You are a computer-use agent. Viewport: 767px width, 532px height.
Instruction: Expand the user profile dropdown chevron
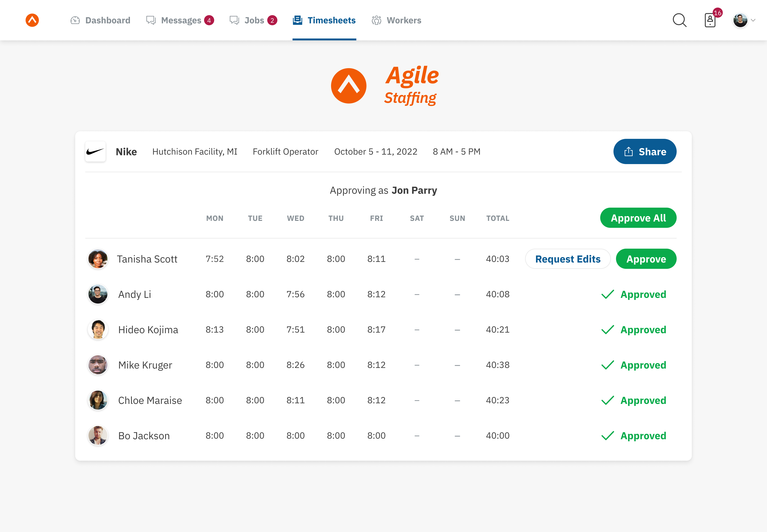click(x=753, y=20)
